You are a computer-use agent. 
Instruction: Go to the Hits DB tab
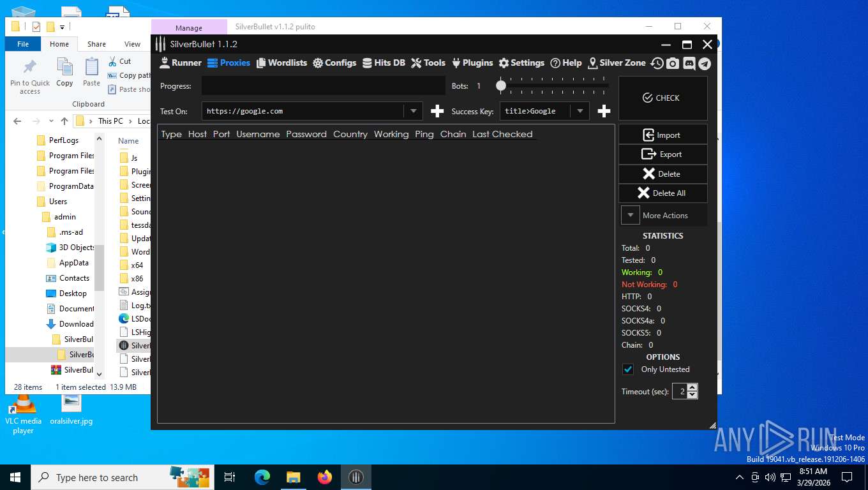coord(384,63)
